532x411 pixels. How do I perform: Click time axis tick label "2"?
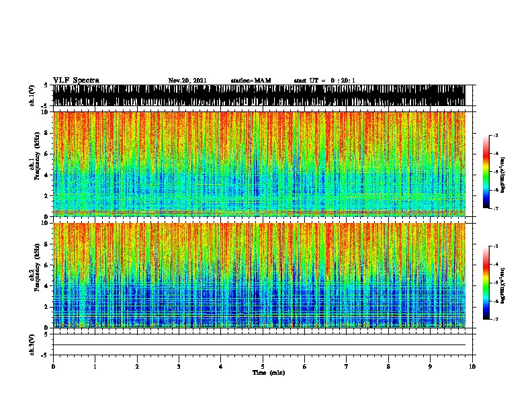pyautogui.click(x=137, y=367)
